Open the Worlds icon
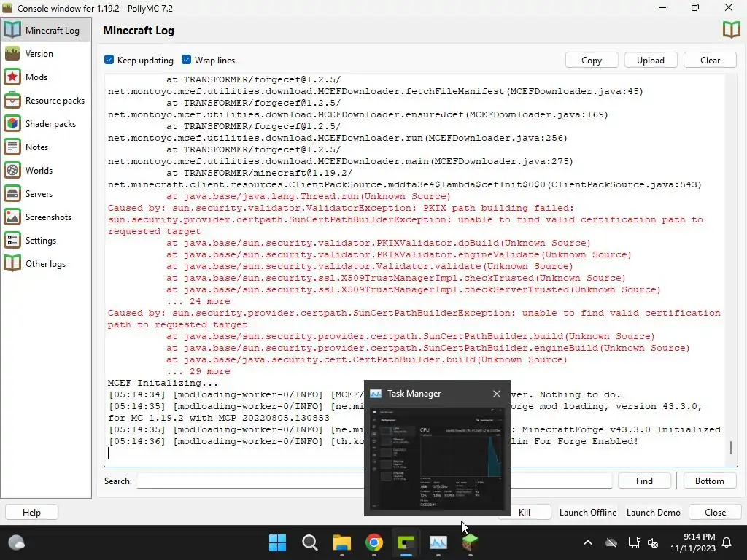 12,170
